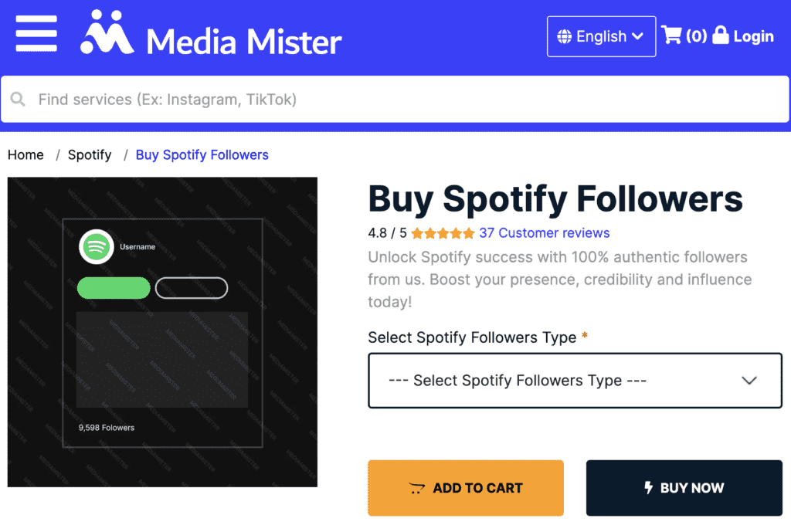Viewport: 791px width, 532px height.
Task: Click the cart icon inside Add to Cart
Action: [x=418, y=488]
